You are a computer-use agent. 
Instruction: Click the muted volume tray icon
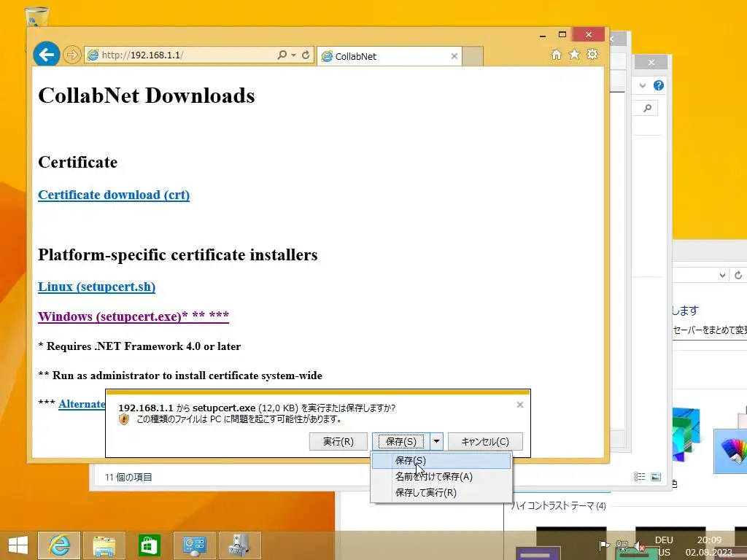(x=639, y=545)
